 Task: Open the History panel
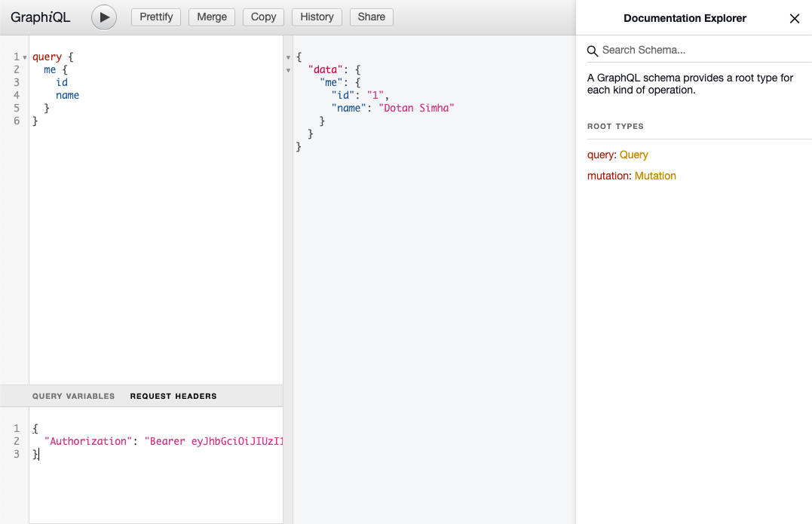click(317, 17)
